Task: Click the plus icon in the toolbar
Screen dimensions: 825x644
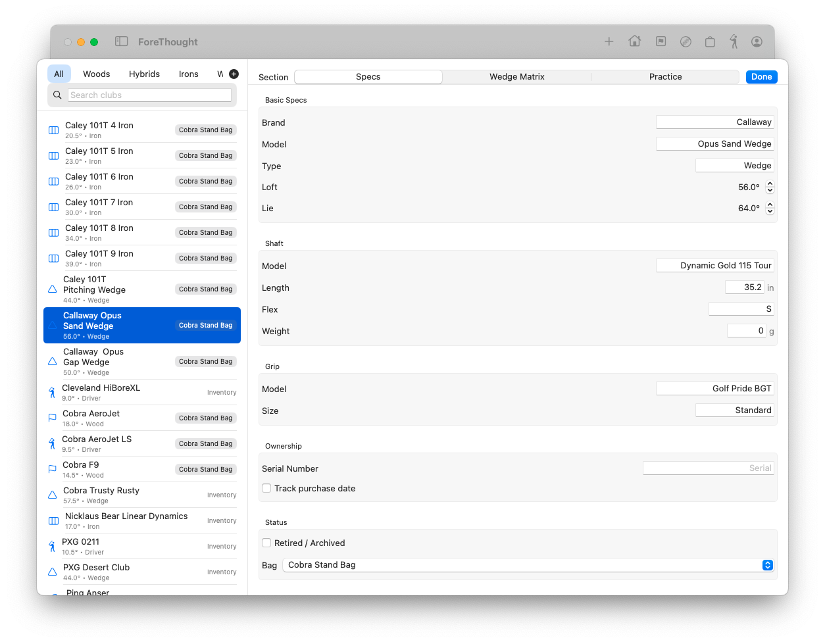Action: (609, 41)
